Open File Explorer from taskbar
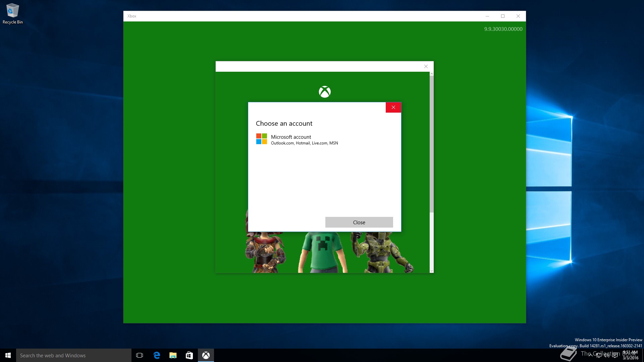The image size is (644, 362). [x=173, y=355]
